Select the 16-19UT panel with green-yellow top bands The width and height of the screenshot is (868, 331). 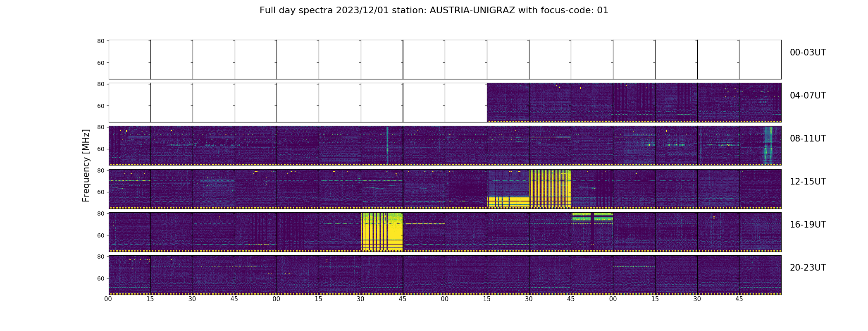click(592, 232)
